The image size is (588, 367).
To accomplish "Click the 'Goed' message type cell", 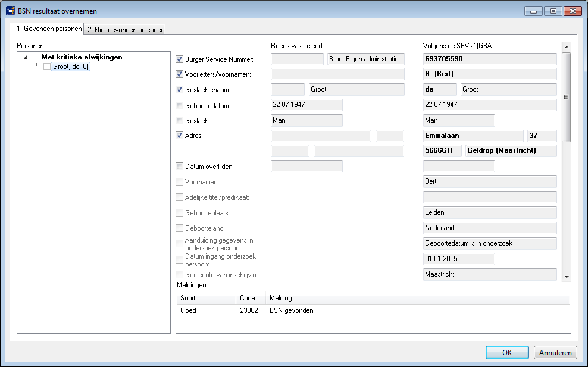I will point(188,310).
